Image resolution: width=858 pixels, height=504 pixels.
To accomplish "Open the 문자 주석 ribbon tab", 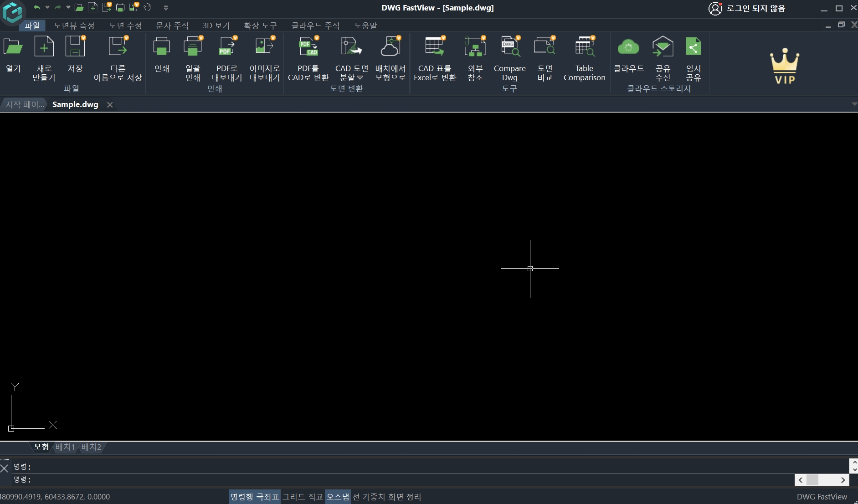I will click(x=172, y=26).
